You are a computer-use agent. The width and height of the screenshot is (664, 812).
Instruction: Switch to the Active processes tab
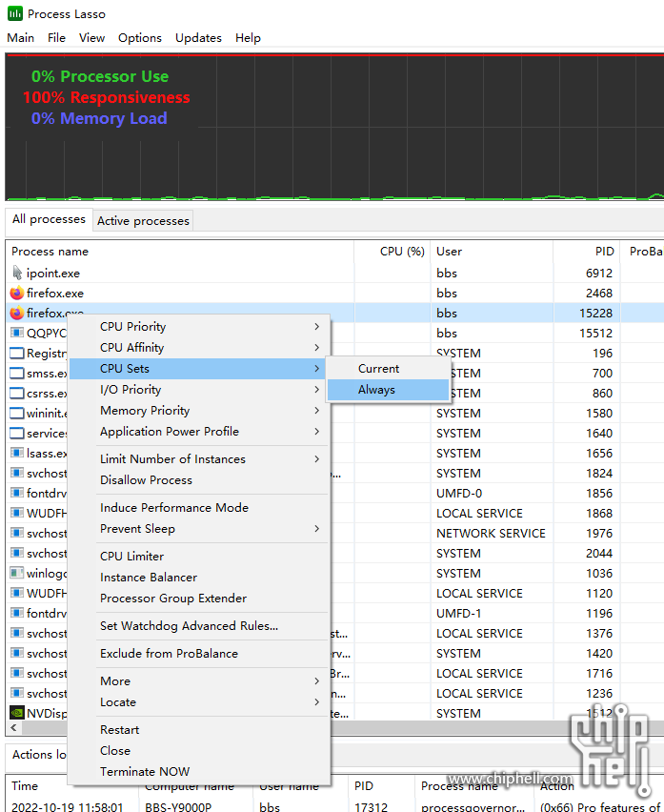click(143, 220)
